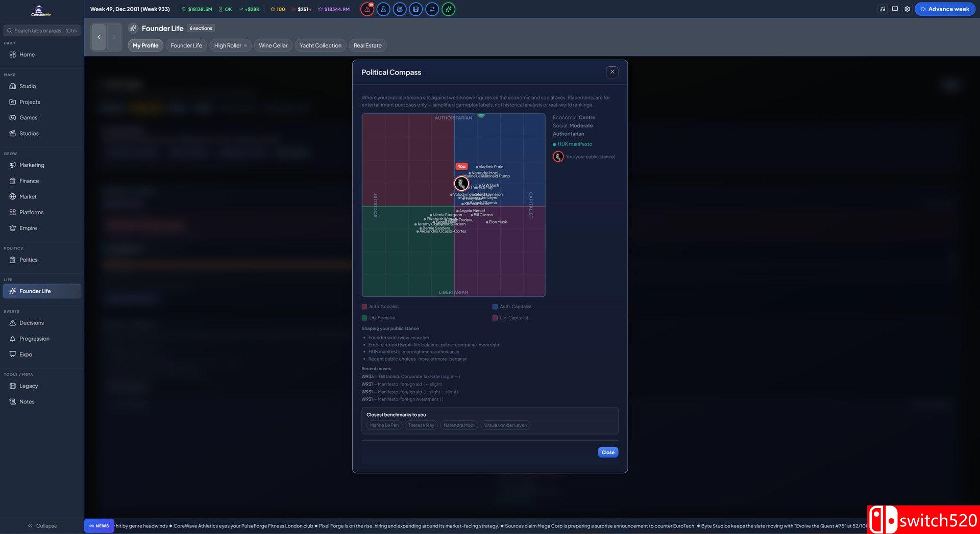Switch to the My Profile tab
The width and height of the screenshot is (980, 534).
[x=145, y=45]
